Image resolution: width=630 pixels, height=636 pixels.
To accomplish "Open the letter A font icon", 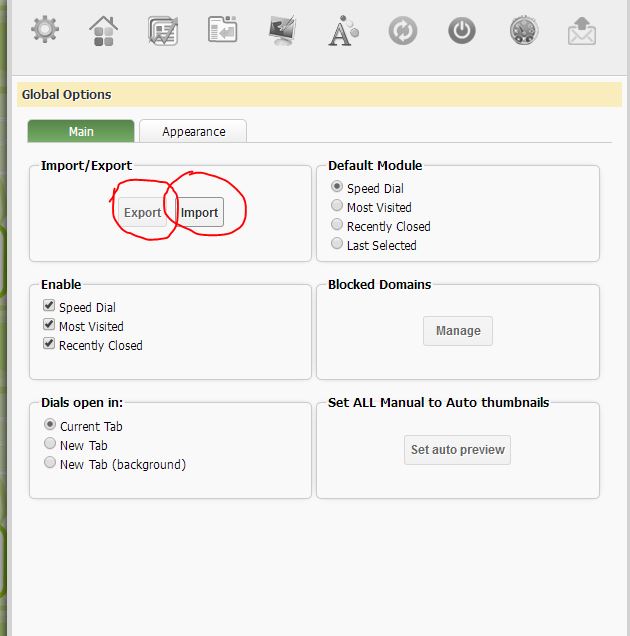I will [x=343, y=31].
